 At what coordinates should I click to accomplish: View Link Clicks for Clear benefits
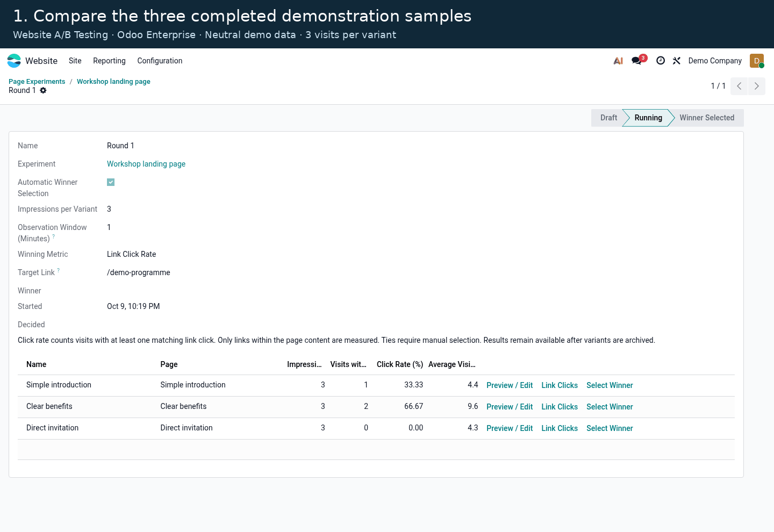pos(560,407)
